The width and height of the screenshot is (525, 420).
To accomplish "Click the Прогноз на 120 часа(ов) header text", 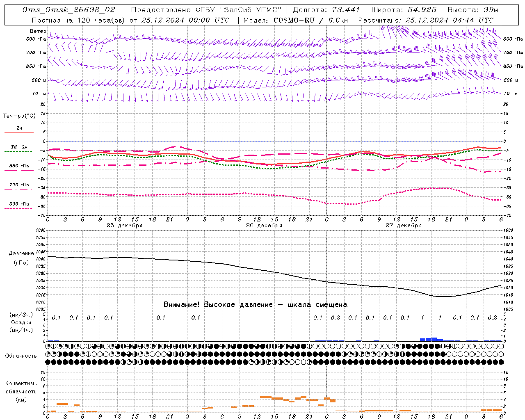I will tap(79, 20).
